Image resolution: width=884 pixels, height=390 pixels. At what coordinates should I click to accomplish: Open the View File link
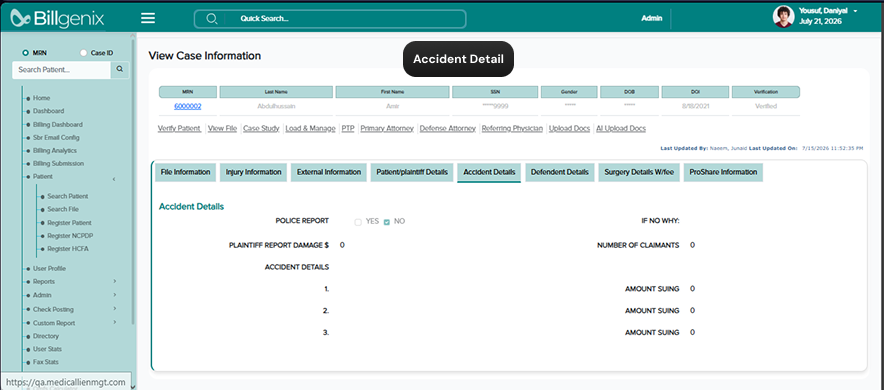pos(222,128)
